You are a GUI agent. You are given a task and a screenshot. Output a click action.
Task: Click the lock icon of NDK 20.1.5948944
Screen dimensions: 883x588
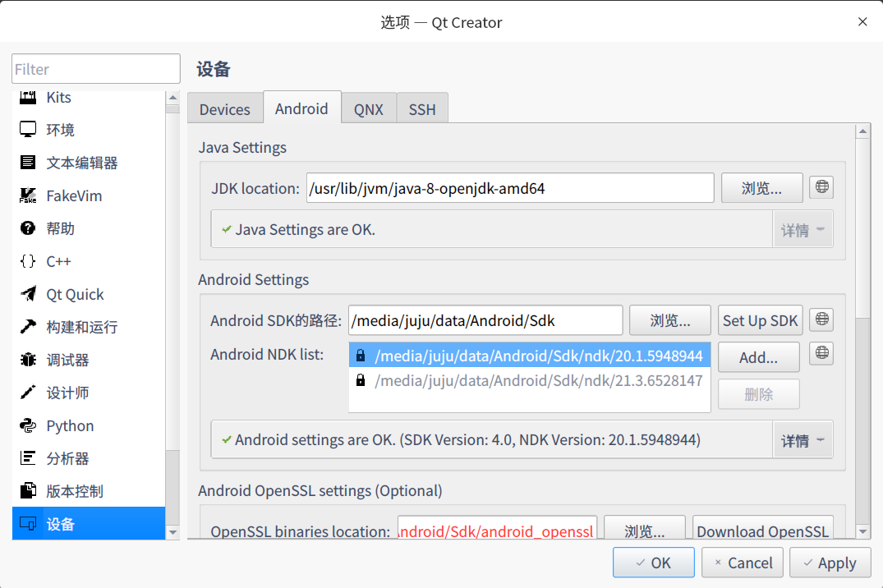pos(361,356)
